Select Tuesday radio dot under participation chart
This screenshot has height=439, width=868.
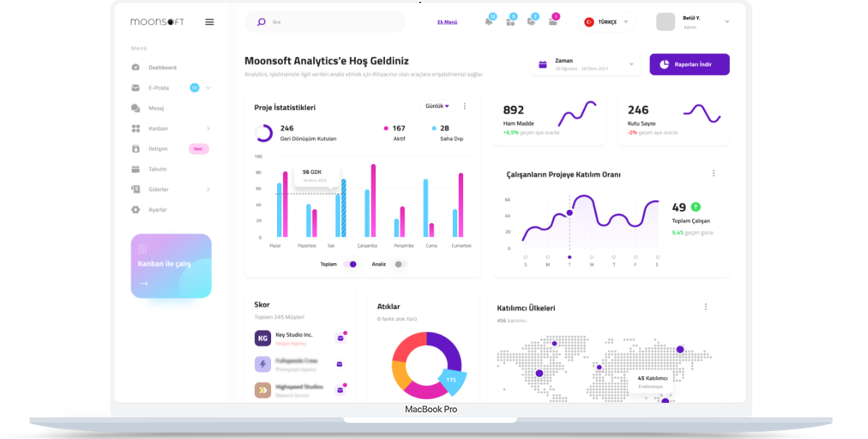click(x=569, y=257)
